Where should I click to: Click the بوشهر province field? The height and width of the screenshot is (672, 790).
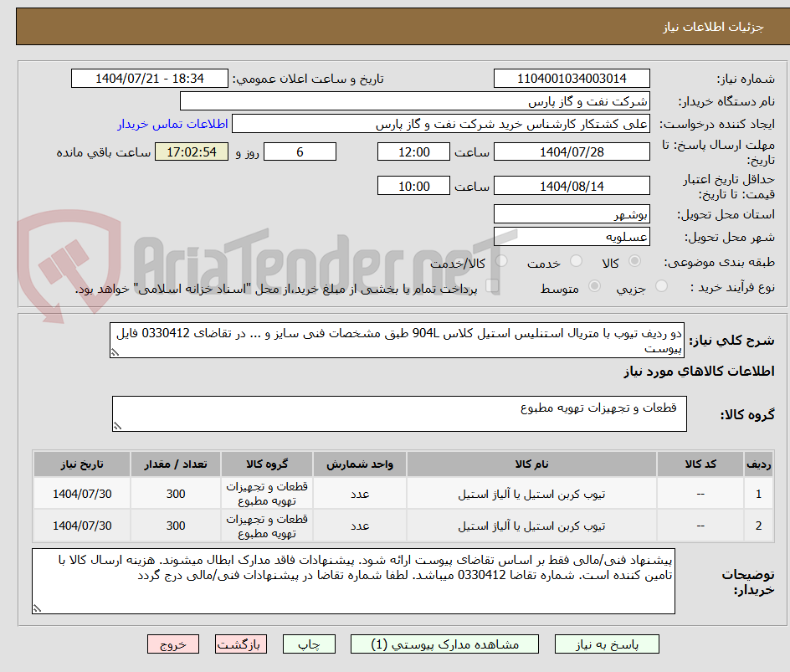click(x=572, y=213)
